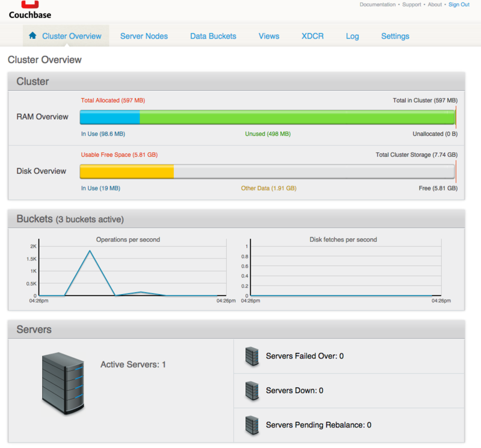The height and width of the screenshot is (448, 481).
Task: Click the Other Data (1.91 GB) label
Action: (x=269, y=188)
